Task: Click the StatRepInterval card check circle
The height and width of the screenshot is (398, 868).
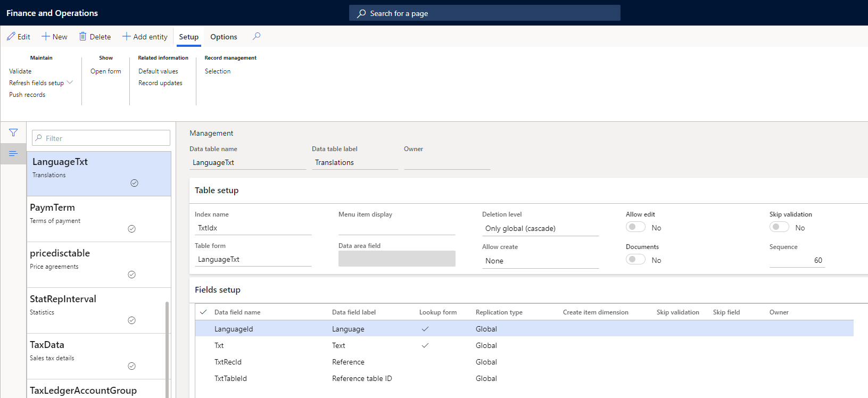Action: point(131,320)
